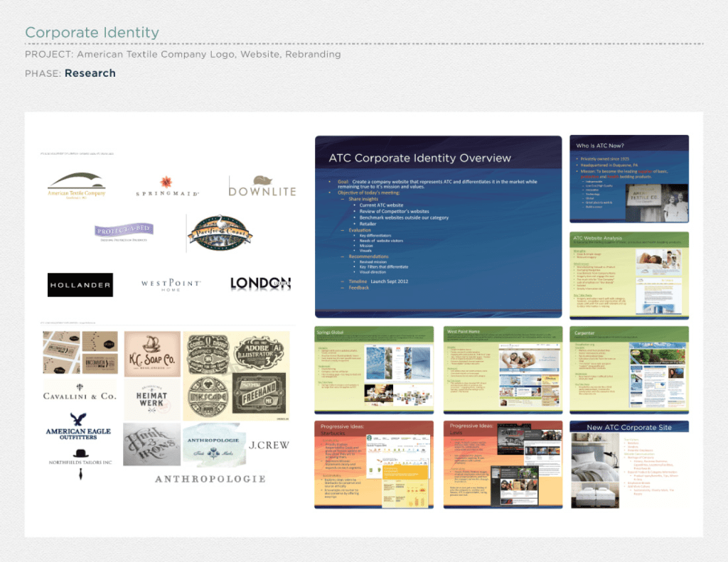Click the American Textile Company logo
Viewport: 728px width, 562px height.
[76, 185]
